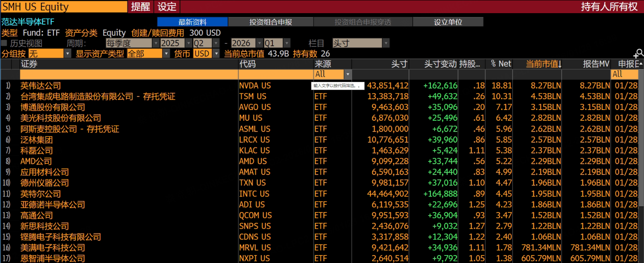
Task: Select the 投资组合申报穿透 tab
Action: click(x=363, y=22)
